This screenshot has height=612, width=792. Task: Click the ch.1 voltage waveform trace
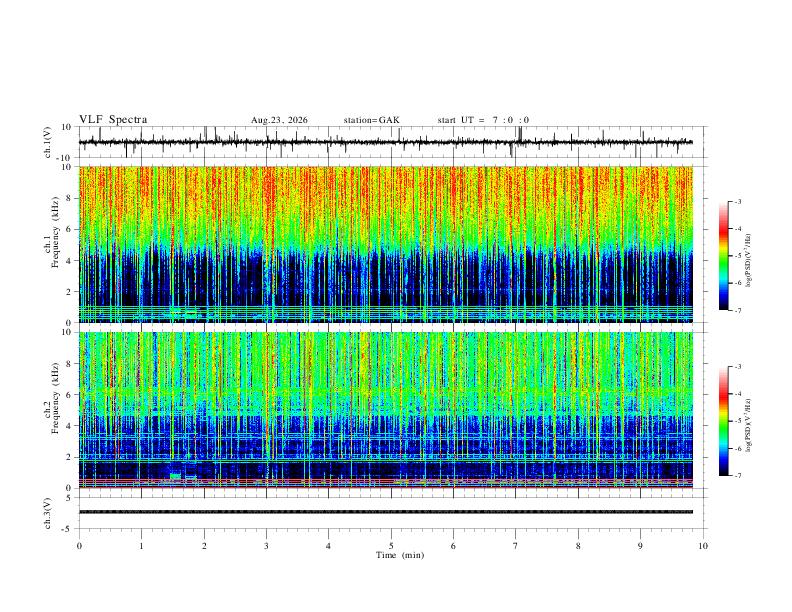click(x=385, y=142)
